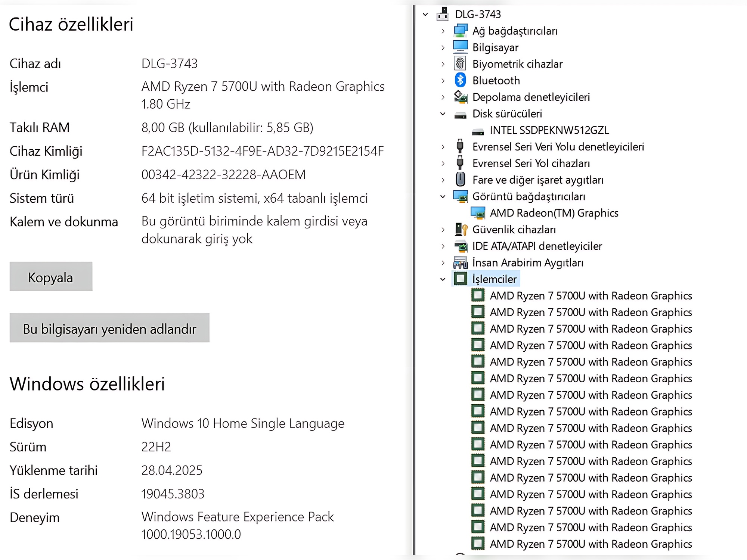Click the Bilgisayar monitor icon
Viewport: 747px width, 560px height.
pos(461,47)
